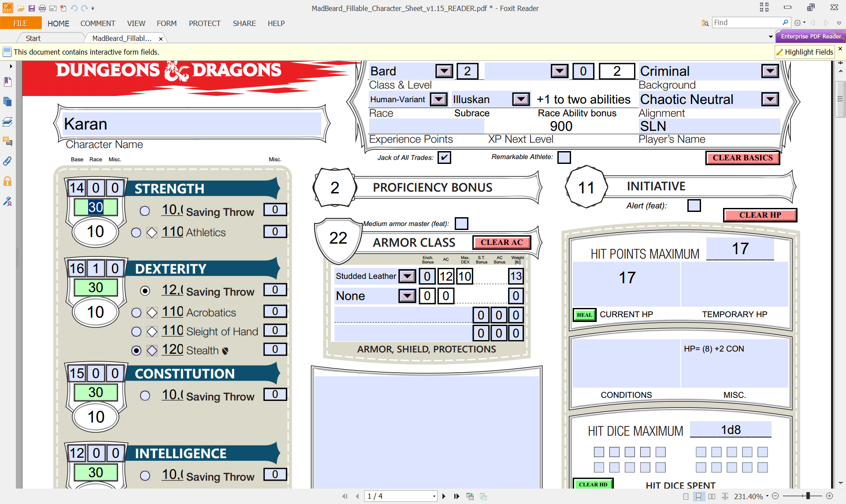Viewport: 846px width, 504px height.
Task: Open the Layers panel in sidebar
Action: point(7,122)
